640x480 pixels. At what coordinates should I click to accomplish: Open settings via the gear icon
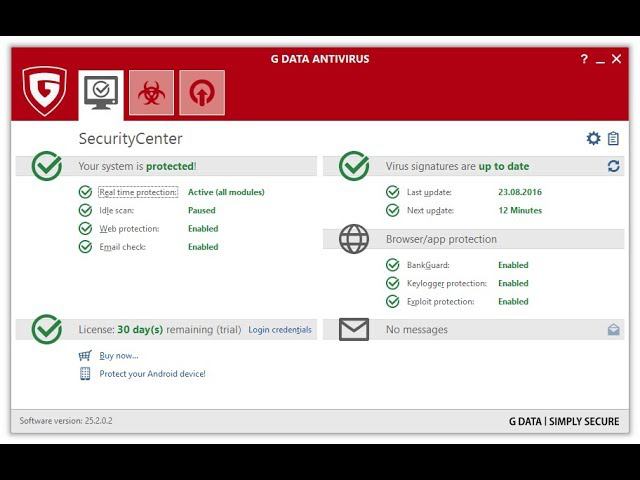click(593, 138)
